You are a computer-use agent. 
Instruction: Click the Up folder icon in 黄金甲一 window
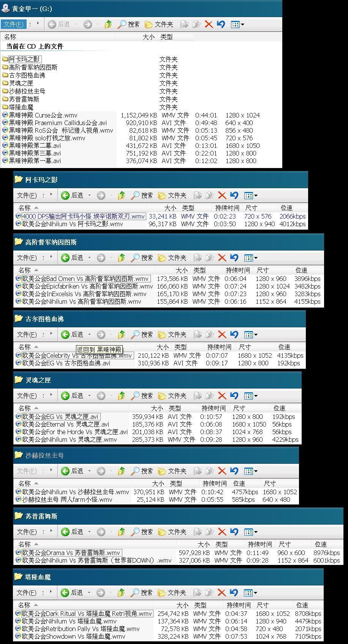tap(108, 24)
